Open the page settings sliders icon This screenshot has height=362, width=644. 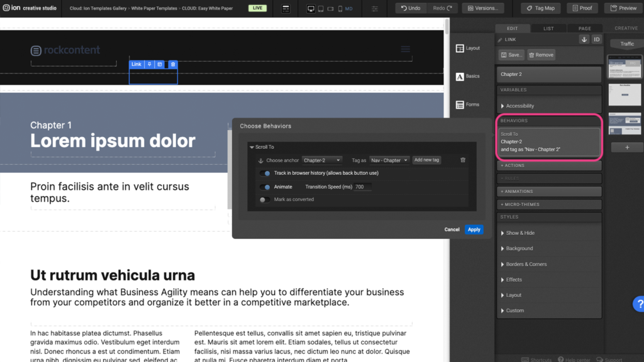375,8
